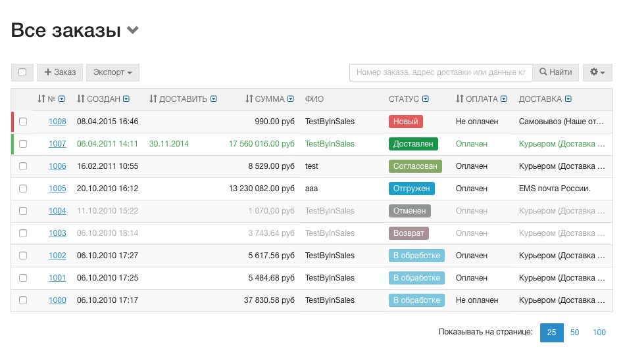623x364 pixels.
Task: Click the gray Отменен status badge
Action: (410, 211)
